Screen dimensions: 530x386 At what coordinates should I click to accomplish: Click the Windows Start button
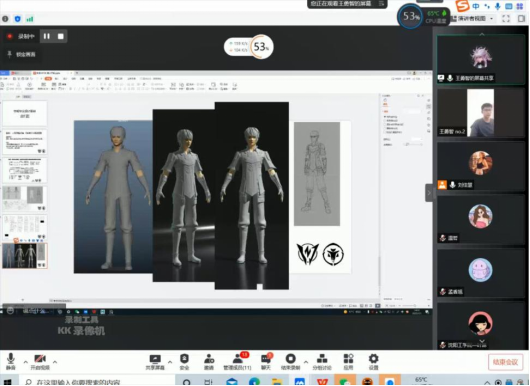coord(7,382)
